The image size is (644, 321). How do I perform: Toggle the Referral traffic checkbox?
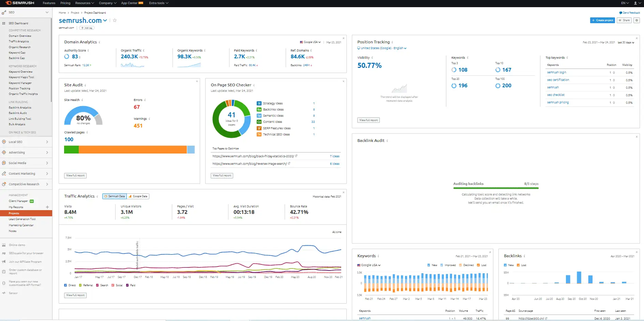(80, 285)
